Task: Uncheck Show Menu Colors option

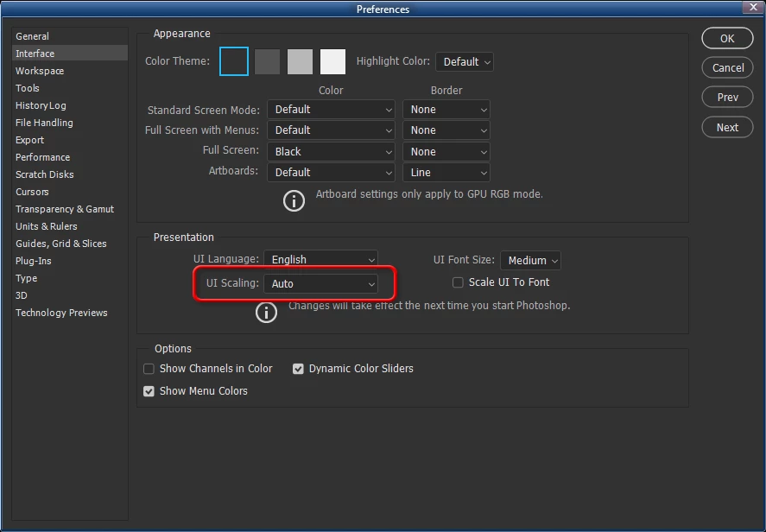Action: 149,391
